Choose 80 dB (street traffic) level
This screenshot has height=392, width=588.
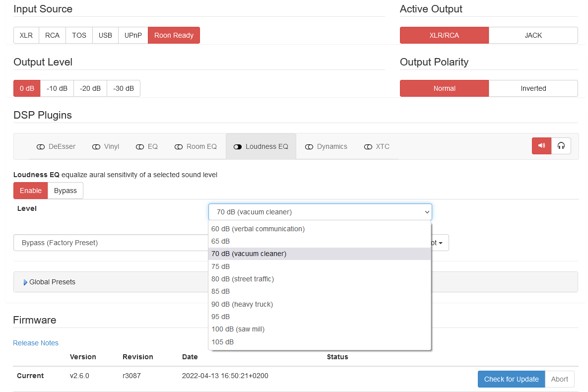point(320,279)
